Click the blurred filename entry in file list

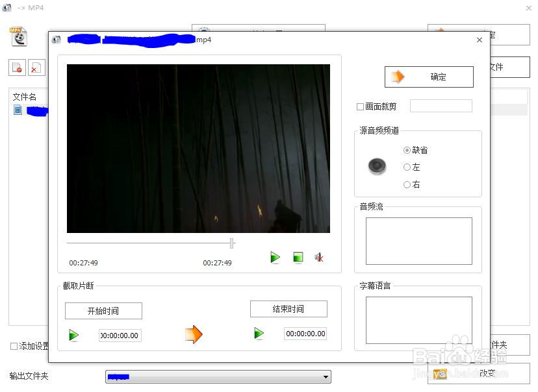coord(38,110)
